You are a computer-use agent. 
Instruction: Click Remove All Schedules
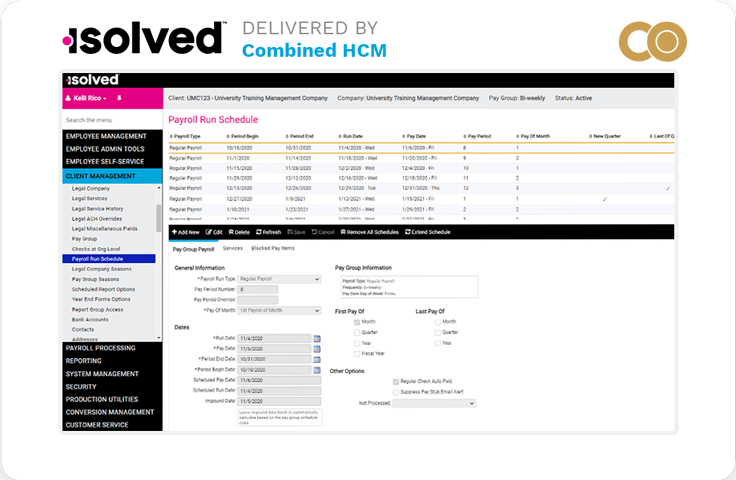(x=369, y=232)
